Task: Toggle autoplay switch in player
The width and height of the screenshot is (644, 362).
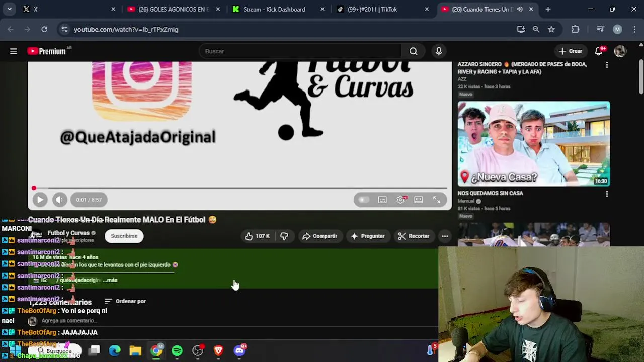Action: (364, 200)
